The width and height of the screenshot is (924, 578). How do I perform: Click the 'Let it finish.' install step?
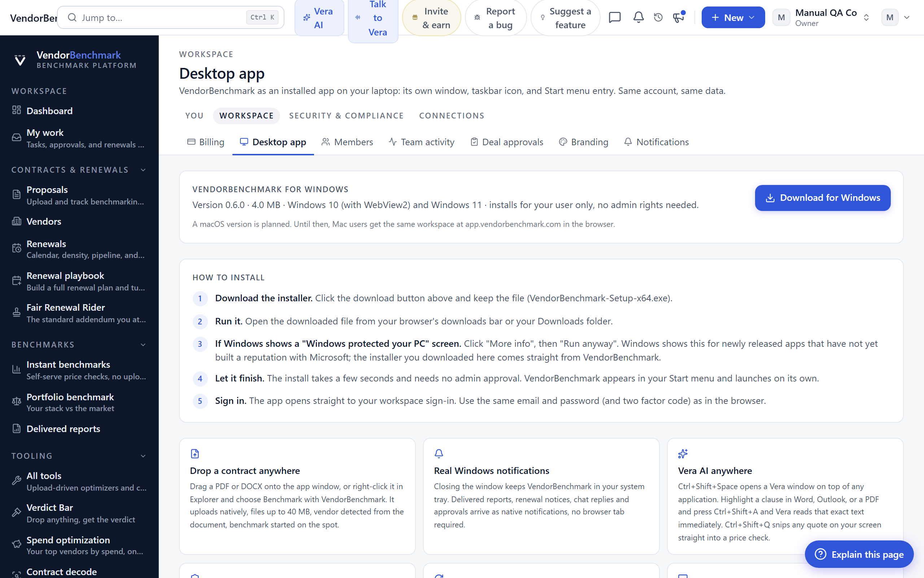[239, 378]
